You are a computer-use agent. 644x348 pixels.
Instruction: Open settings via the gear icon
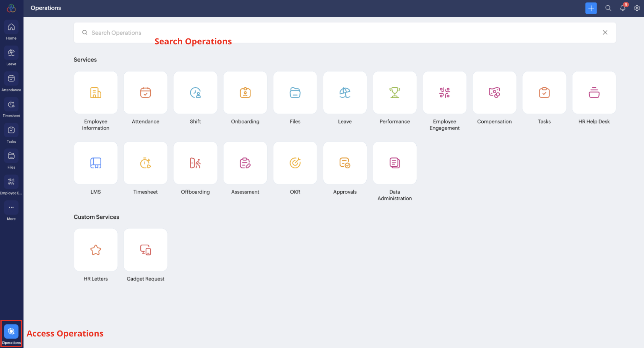637,8
